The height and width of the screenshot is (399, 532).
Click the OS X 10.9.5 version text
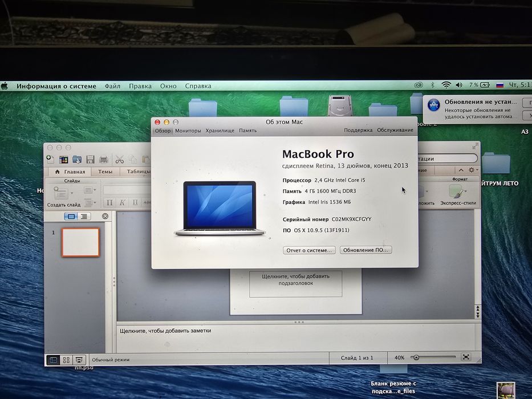point(321,230)
